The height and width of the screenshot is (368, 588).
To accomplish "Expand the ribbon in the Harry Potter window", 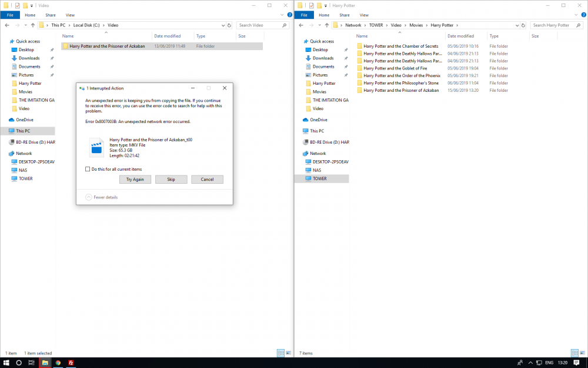I will click(x=576, y=15).
